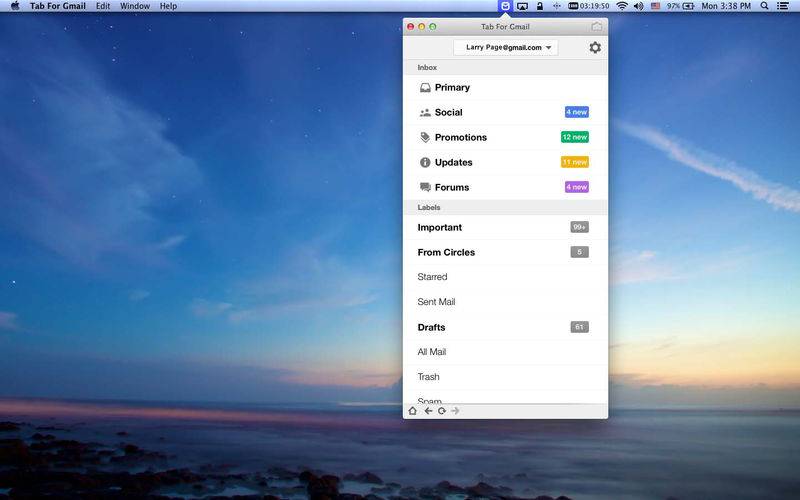800x500 pixels.
Task: Open the account dropdown Larry Page@gmail.com
Action: [506, 47]
